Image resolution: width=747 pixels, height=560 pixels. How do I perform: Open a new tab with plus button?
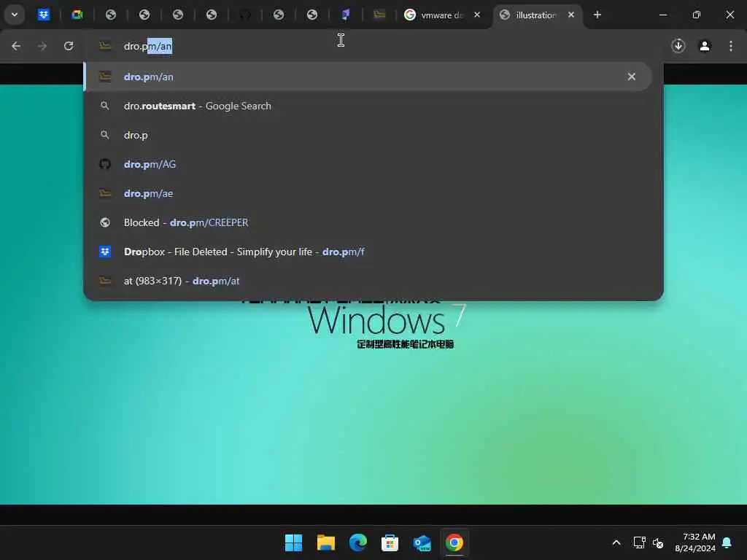597,15
